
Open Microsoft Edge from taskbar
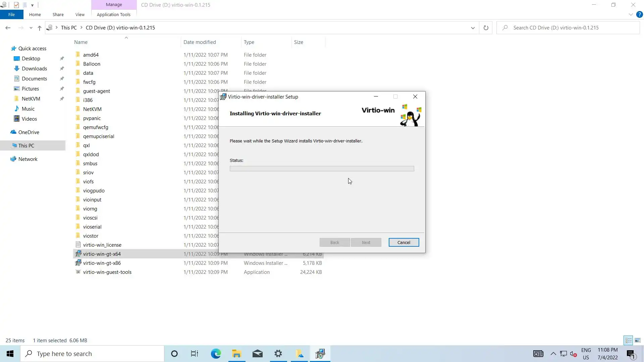(x=216, y=354)
